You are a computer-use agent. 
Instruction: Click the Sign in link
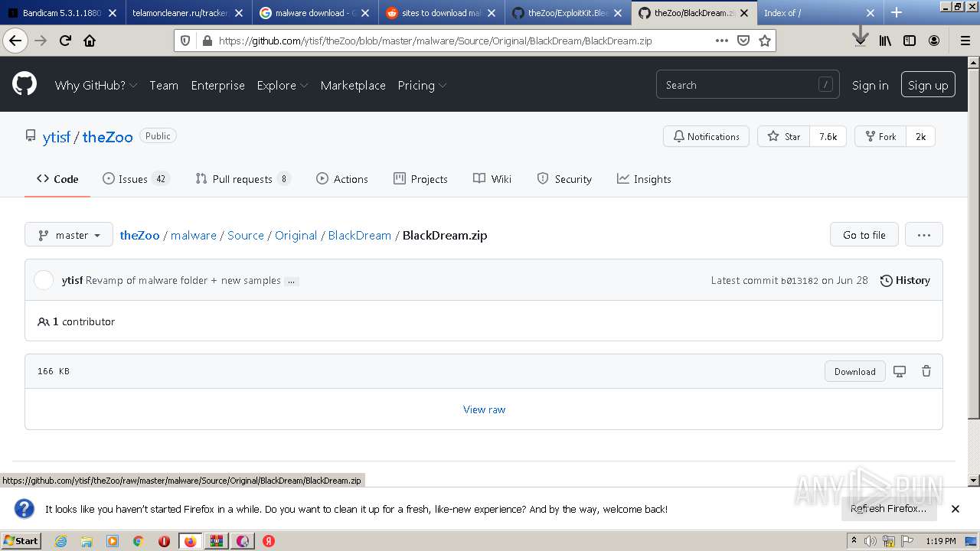[x=871, y=85]
